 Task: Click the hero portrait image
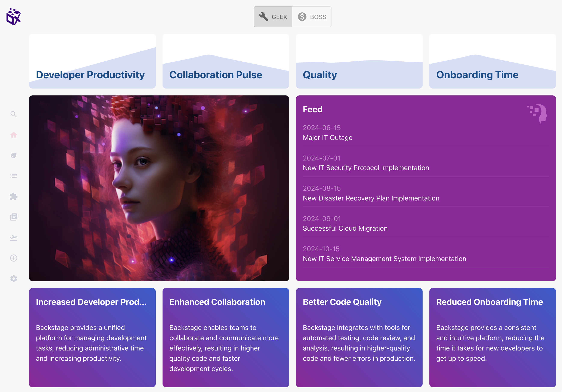point(159,188)
